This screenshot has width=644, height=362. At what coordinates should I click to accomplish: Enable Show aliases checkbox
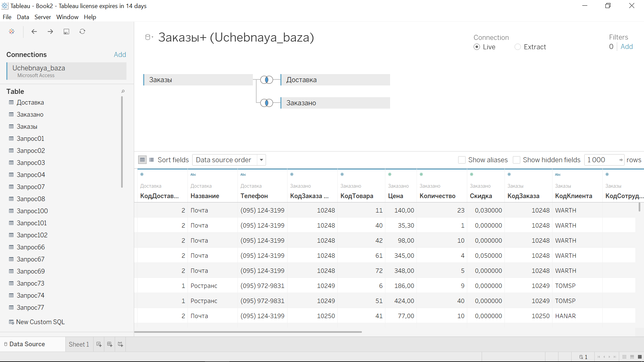coord(462,160)
